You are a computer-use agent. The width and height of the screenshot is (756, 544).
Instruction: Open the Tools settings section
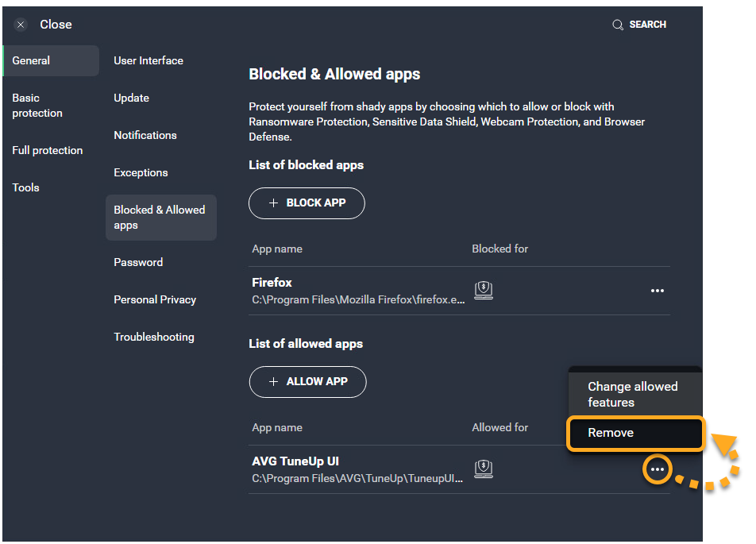click(x=26, y=188)
